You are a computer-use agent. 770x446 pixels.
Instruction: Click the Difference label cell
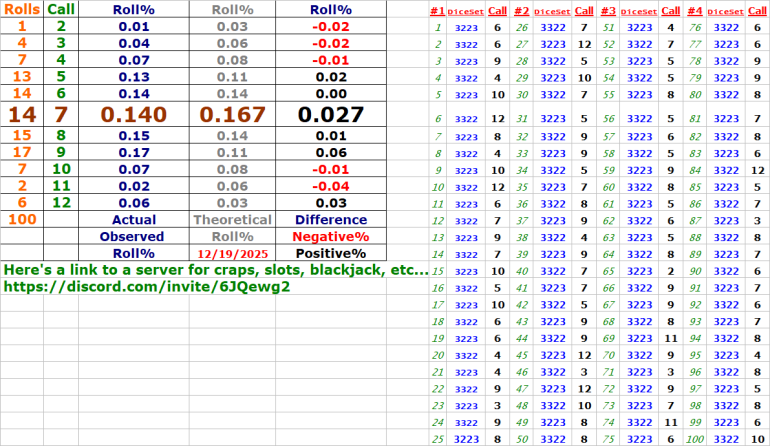pyautogui.click(x=329, y=219)
